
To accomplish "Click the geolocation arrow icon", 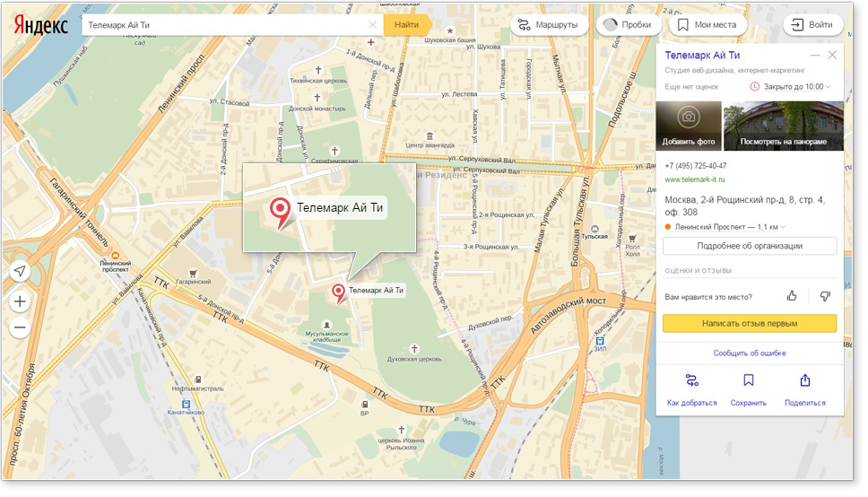I will click(21, 272).
